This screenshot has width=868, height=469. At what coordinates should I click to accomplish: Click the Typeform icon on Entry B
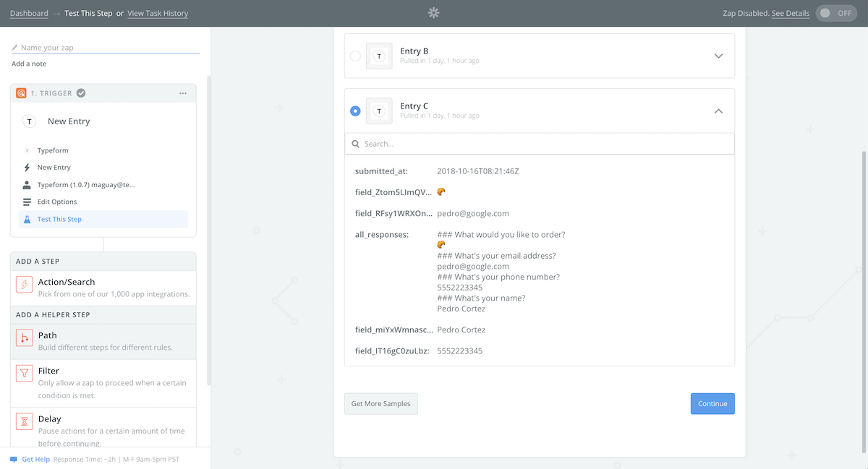click(x=379, y=56)
